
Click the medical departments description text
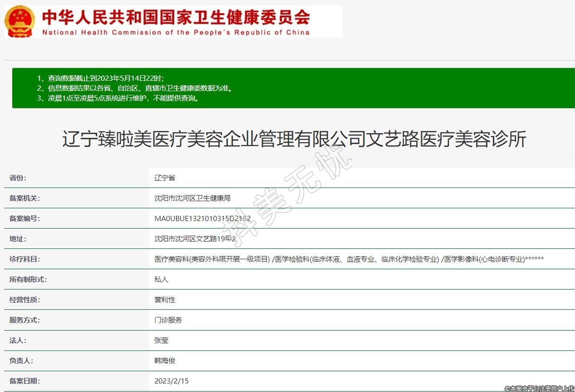point(349,259)
